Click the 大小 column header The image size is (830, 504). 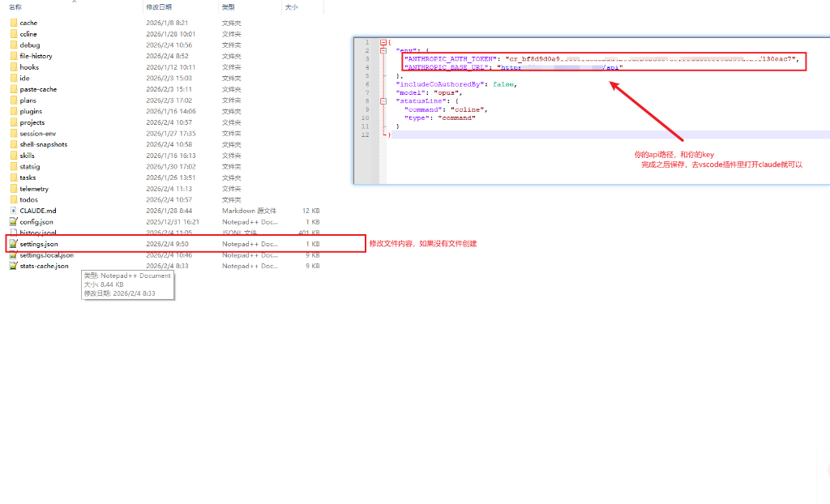click(291, 6)
